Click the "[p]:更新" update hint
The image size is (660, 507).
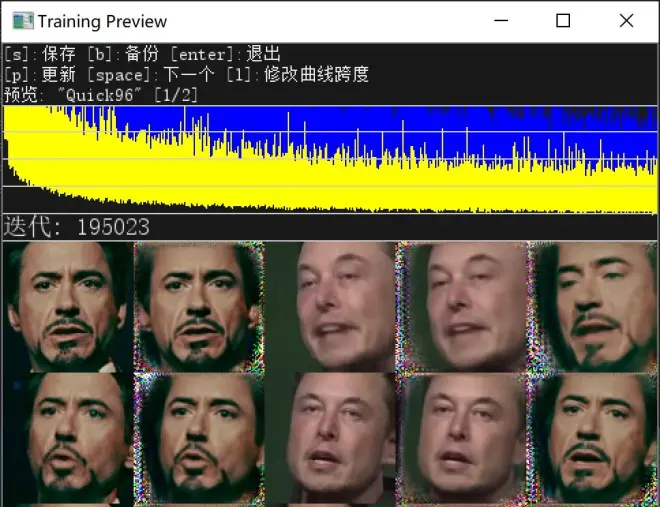click(40, 74)
